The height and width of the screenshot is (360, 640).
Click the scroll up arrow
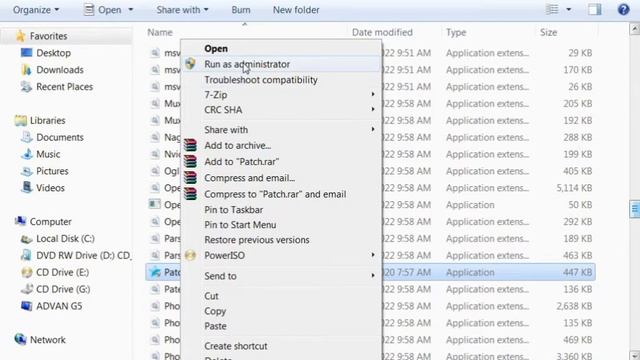click(x=634, y=29)
